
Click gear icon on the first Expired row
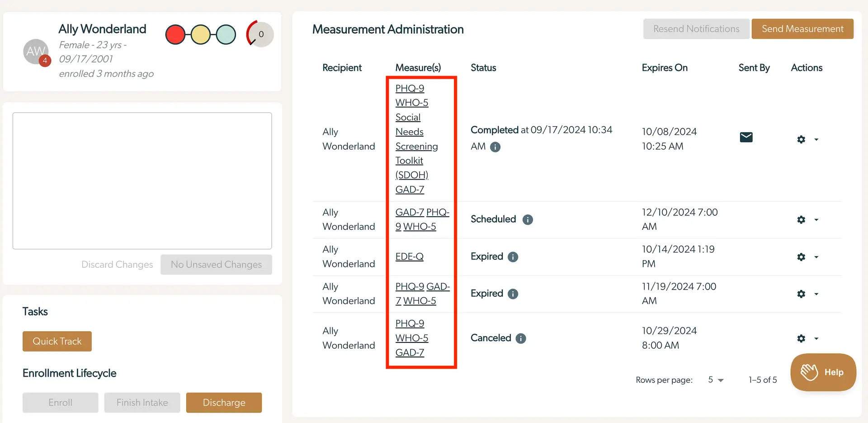(x=801, y=257)
